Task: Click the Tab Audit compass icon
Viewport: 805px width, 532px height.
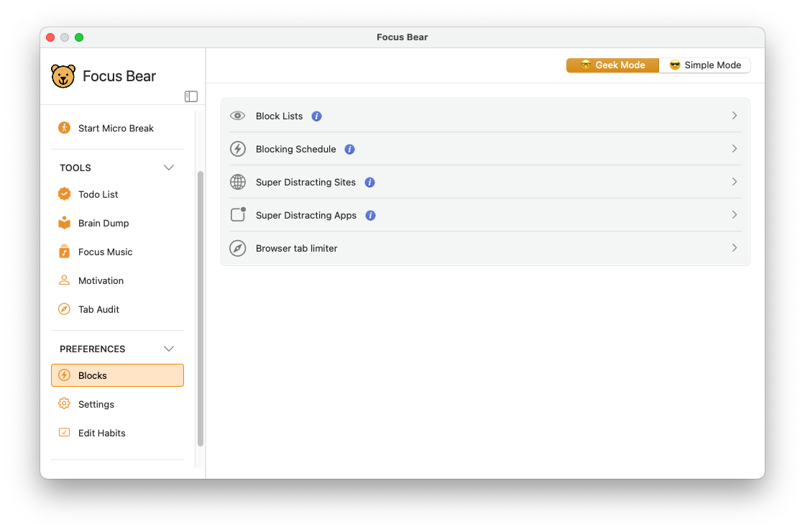Action: pyautogui.click(x=64, y=309)
